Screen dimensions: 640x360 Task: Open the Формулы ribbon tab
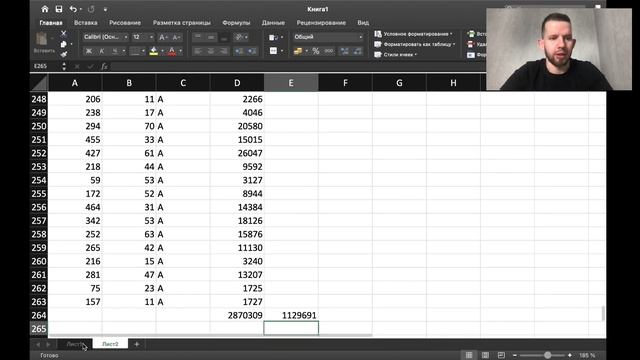[236, 23]
